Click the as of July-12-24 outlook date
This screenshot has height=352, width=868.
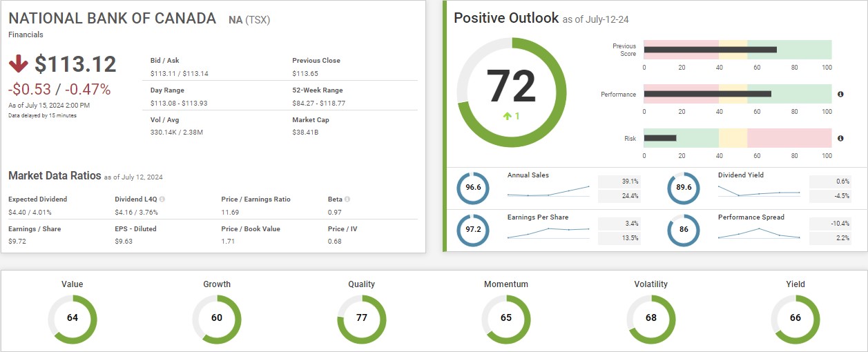click(596, 20)
